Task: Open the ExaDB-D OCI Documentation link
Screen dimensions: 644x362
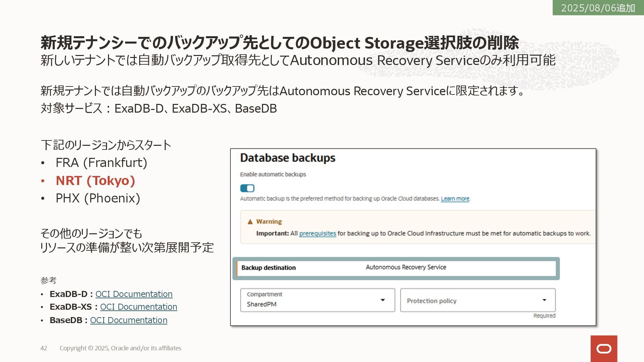Action: 134,294
